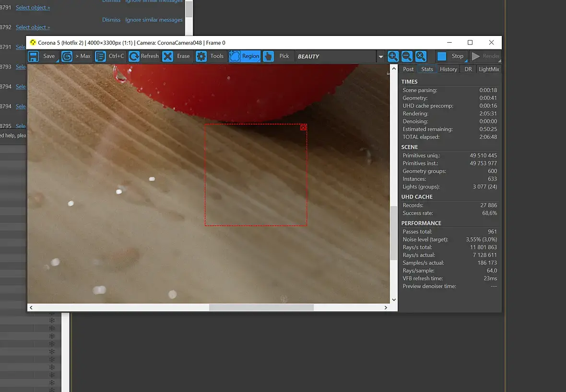The width and height of the screenshot is (566, 392).
Task: Switch to the DR tab
Action: (x=468, y=69)
